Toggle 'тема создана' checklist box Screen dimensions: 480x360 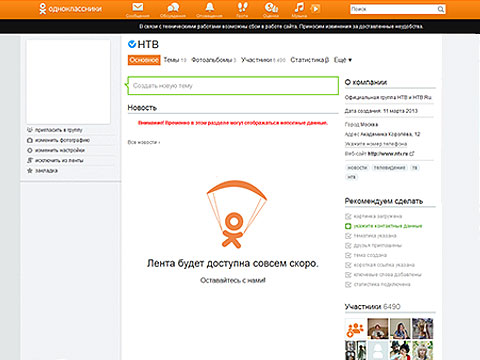348,255
